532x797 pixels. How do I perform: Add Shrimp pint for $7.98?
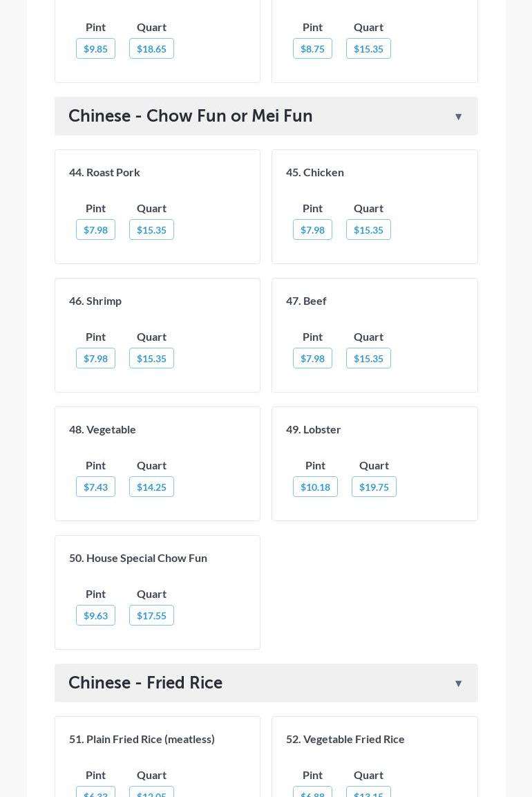pyautogui.click(x=95, y=359)
